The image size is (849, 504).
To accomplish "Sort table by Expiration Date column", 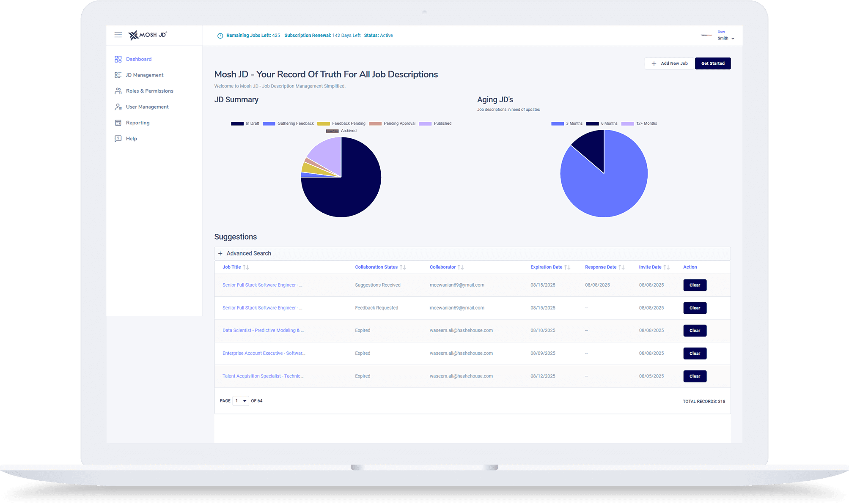I will (567, 267).
